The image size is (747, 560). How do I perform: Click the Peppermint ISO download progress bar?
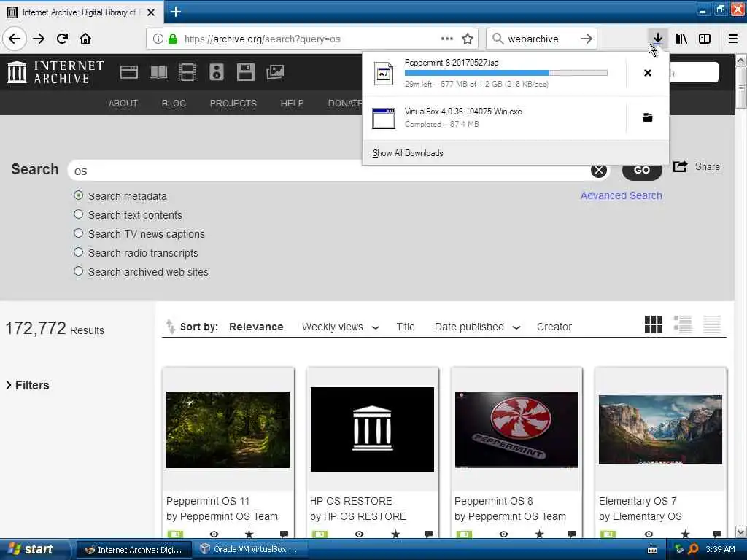[x=506, y=73]
